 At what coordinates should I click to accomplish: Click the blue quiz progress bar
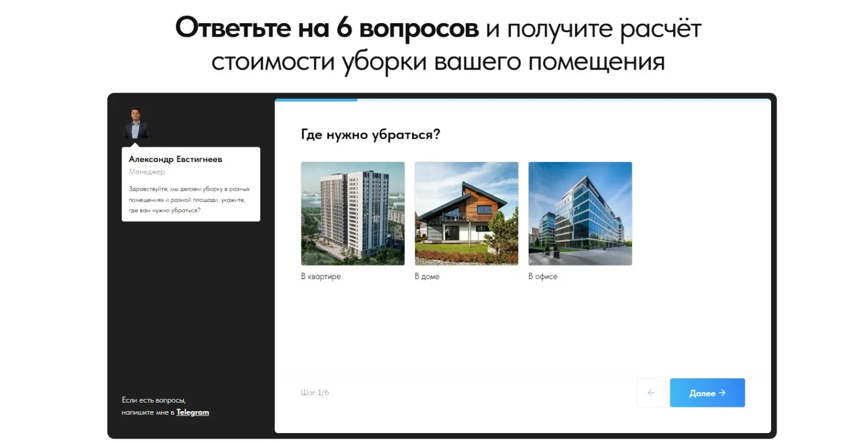tap(316, 100)
